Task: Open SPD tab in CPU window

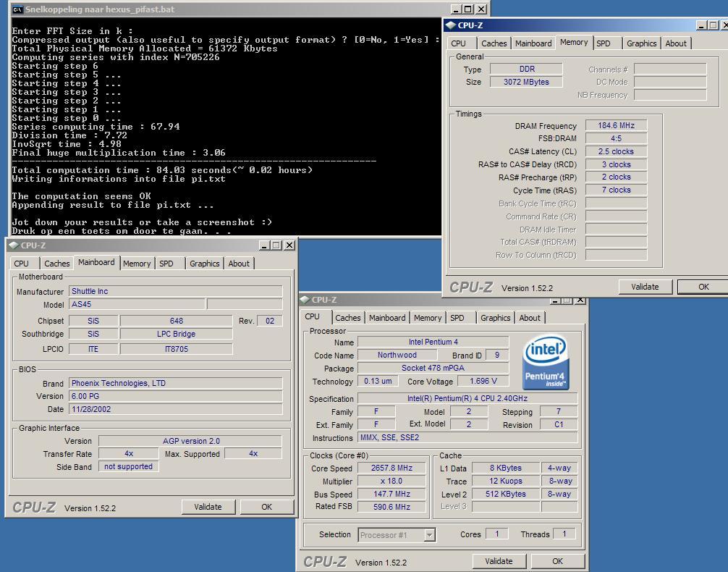Action: (457, 318)
